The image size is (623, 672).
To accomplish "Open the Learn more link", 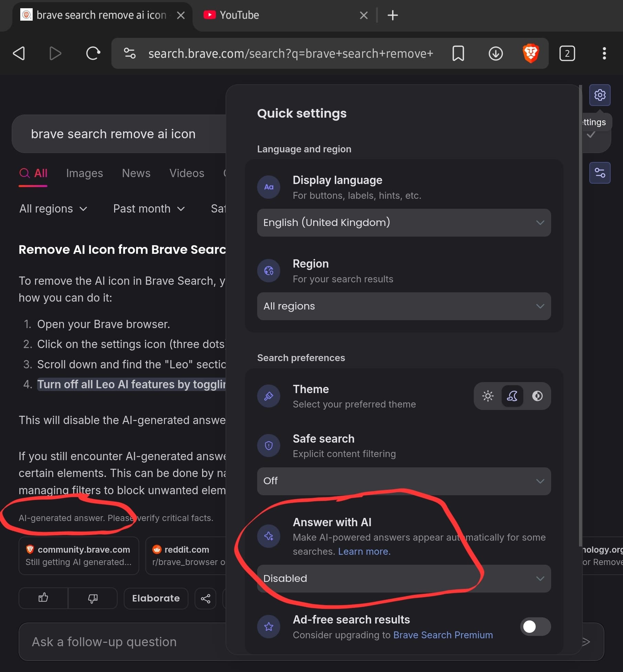I will coord(364,551).
